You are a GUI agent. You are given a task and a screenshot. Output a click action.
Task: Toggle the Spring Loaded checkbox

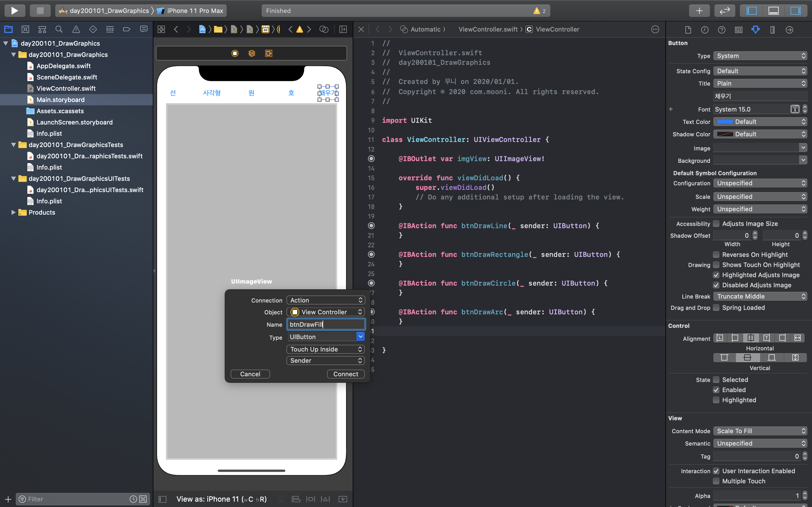pyautogui.click(x=716, y=308)
